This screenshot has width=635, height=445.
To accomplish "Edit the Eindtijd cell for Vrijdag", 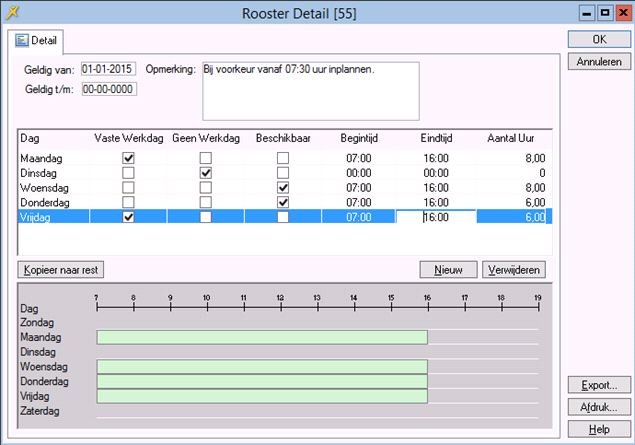I will 435,217.
